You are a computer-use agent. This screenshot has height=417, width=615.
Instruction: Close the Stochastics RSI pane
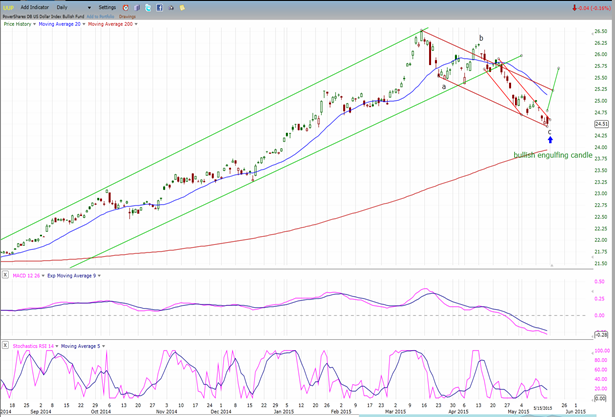tap(5, 346)
